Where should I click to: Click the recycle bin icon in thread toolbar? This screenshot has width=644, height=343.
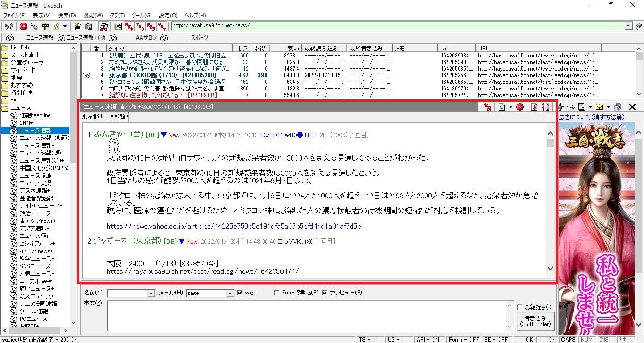coord(618,107)
